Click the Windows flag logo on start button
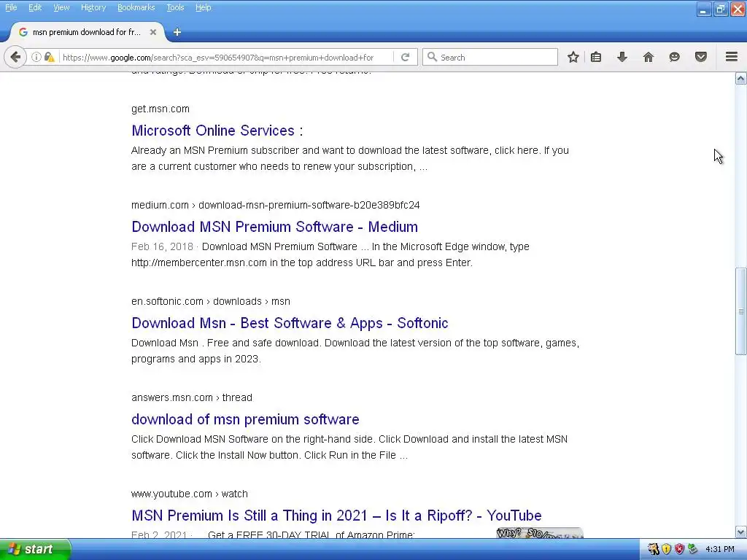This screenshot has width=747, height=560. 14,549
